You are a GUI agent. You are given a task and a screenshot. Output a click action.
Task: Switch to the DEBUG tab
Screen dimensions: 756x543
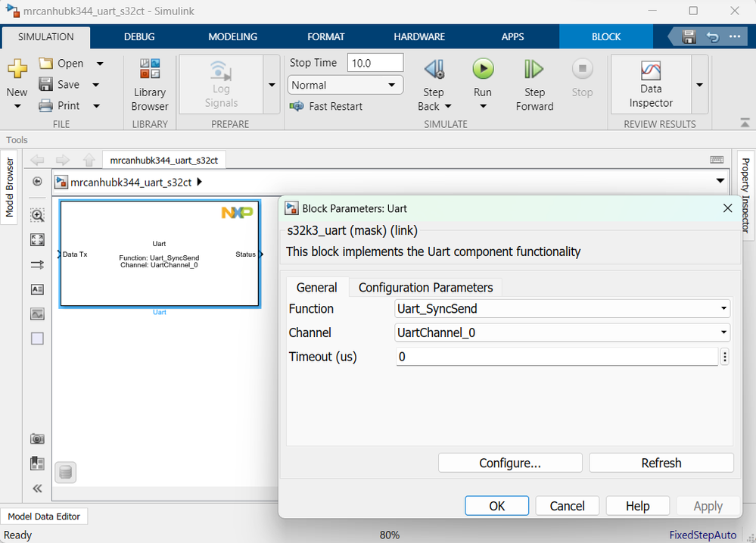tap(139, 36)
